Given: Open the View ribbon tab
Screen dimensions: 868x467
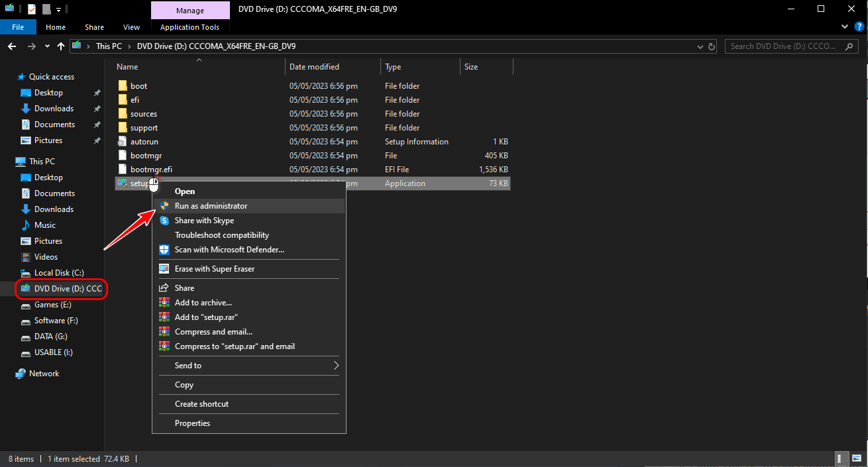Looking at the screenshot, I should (131, 27).
